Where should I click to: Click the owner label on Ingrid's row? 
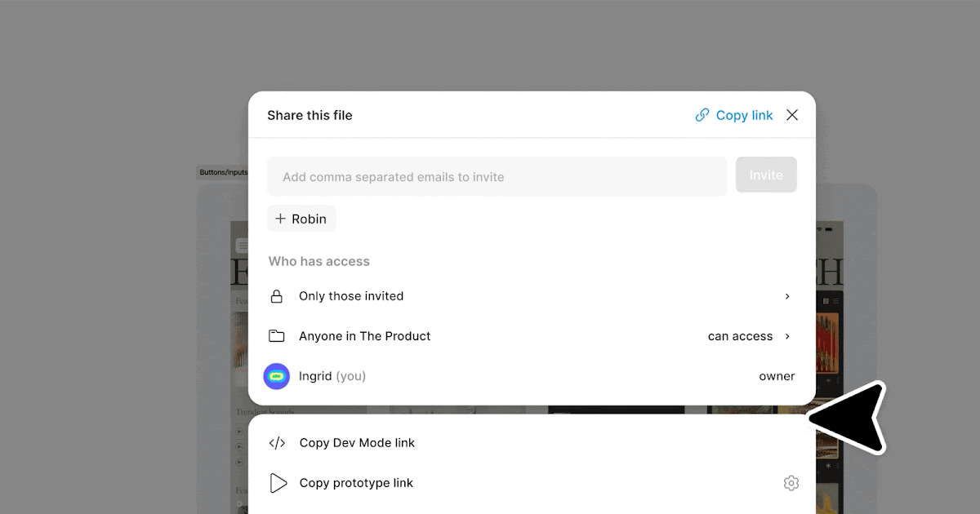click(777, 376)
